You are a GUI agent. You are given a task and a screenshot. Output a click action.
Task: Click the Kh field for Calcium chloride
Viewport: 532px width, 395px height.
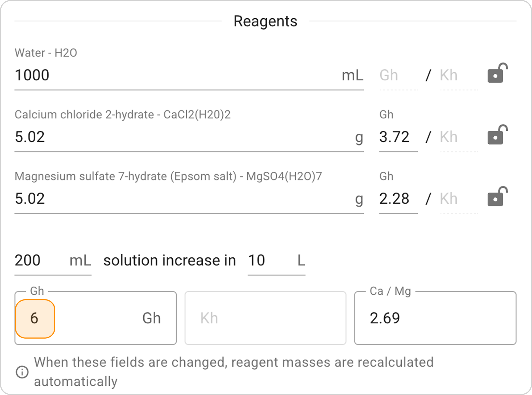tap(459, 137)
